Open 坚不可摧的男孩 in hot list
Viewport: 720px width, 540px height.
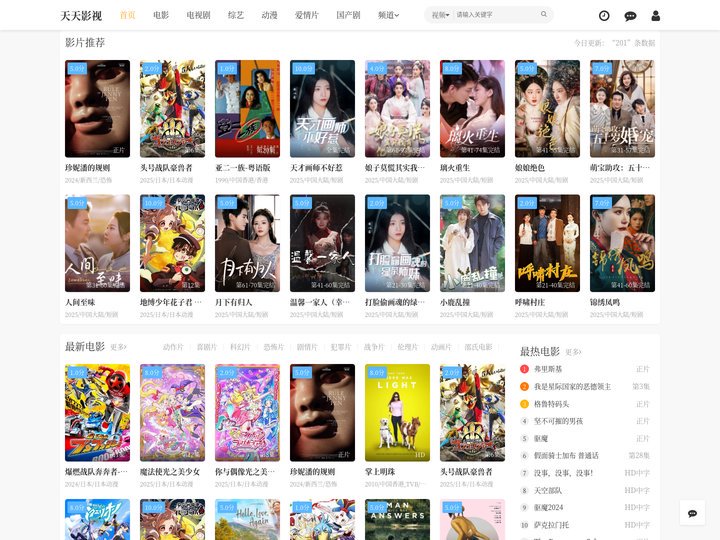(558, 421)
